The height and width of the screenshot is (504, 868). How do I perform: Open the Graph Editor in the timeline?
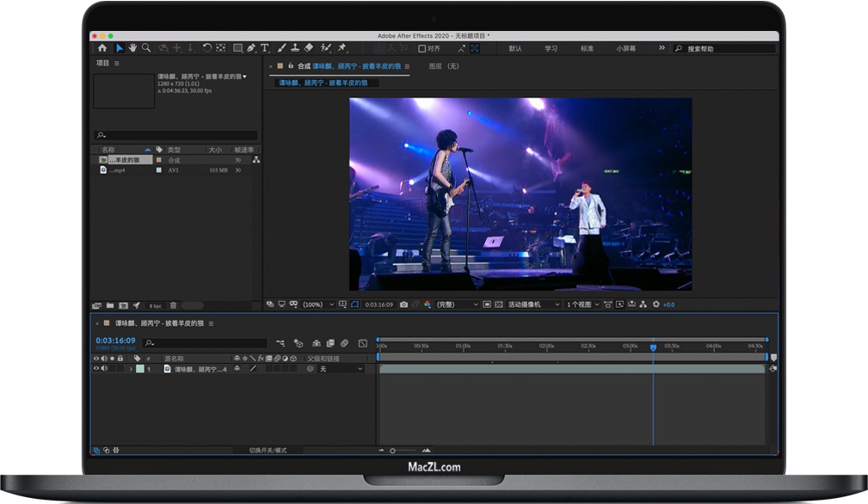coord(362,342)
